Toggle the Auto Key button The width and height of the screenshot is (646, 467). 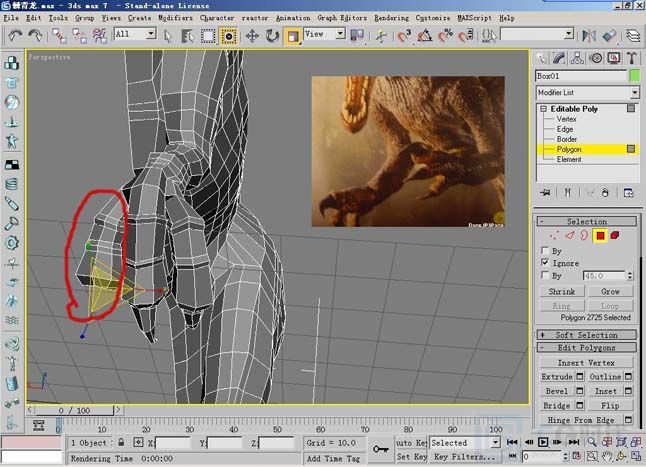click(411, 443)
